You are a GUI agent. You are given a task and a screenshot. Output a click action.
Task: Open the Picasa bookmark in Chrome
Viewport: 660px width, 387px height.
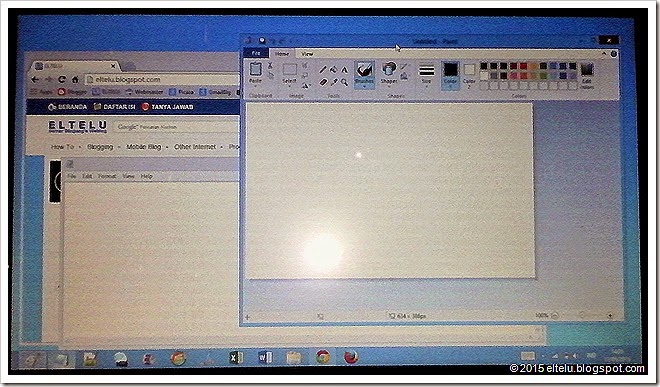(x=181, y=91)
